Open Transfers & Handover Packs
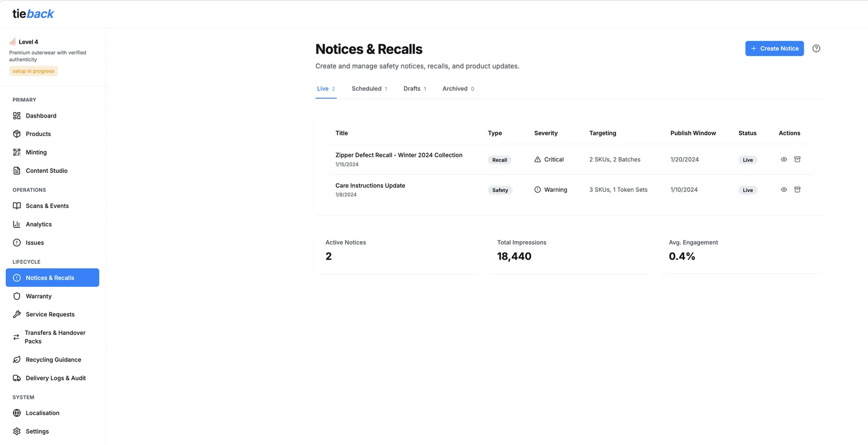The image size is (868, 445). pos(55,337)
